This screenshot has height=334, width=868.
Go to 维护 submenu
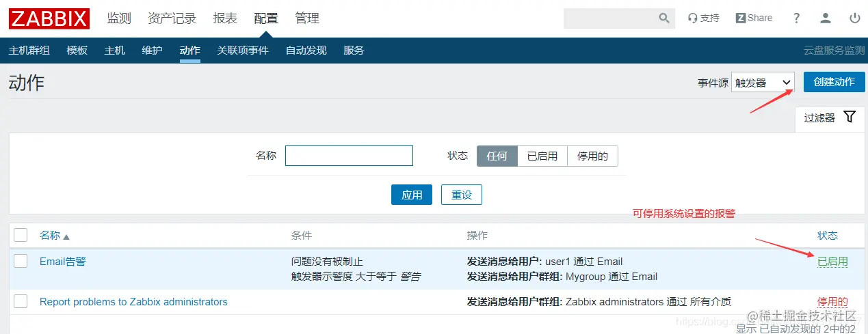[x=152, y=51]
